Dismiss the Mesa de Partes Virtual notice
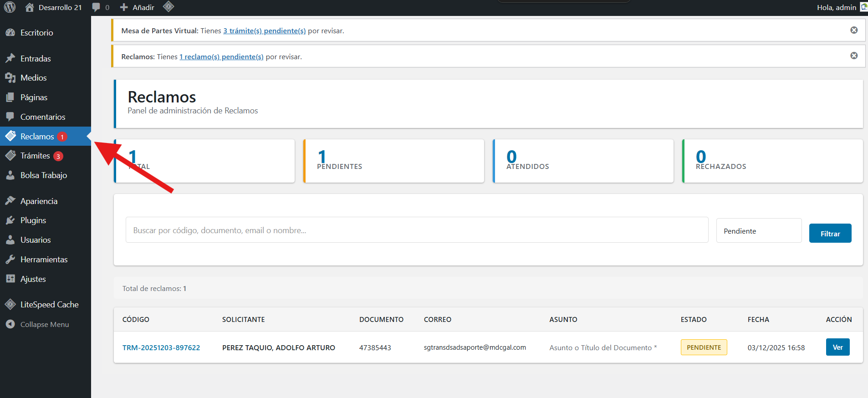868x398 pixels. point(854,30)
